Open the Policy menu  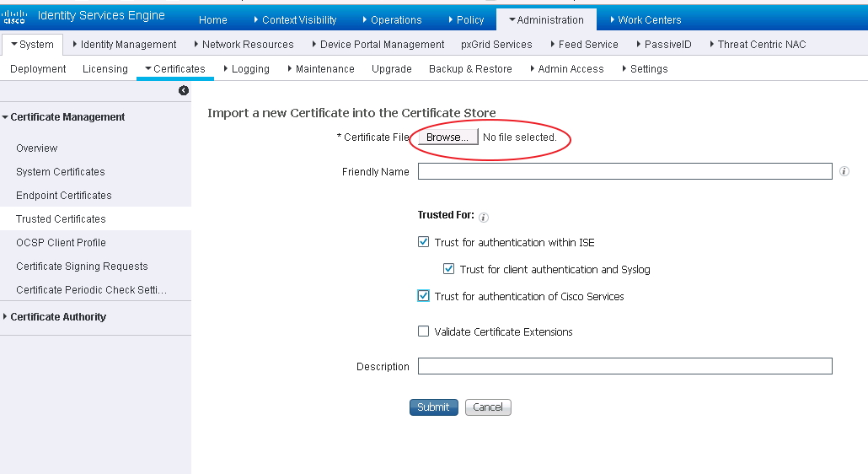(466, 20)
